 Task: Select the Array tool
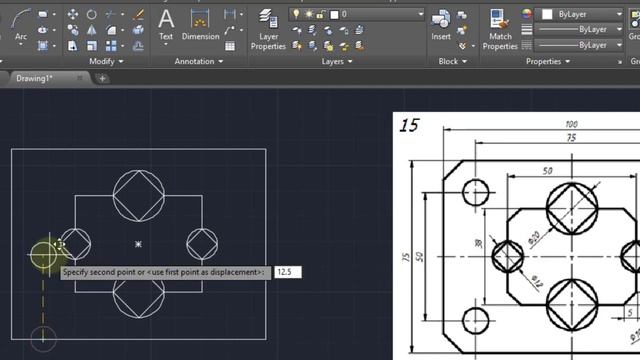pos(111,46)
